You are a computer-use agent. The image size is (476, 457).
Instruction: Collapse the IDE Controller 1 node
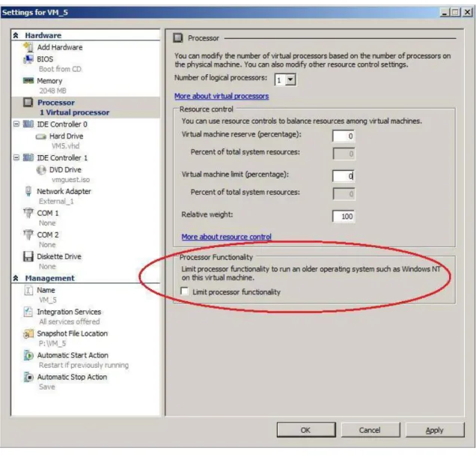pos(16,157)
